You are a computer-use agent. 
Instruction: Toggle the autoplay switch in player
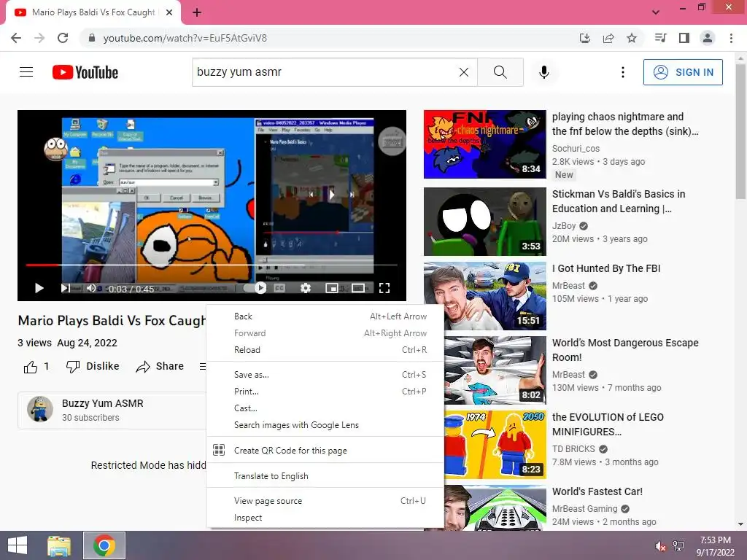point(256,287)
